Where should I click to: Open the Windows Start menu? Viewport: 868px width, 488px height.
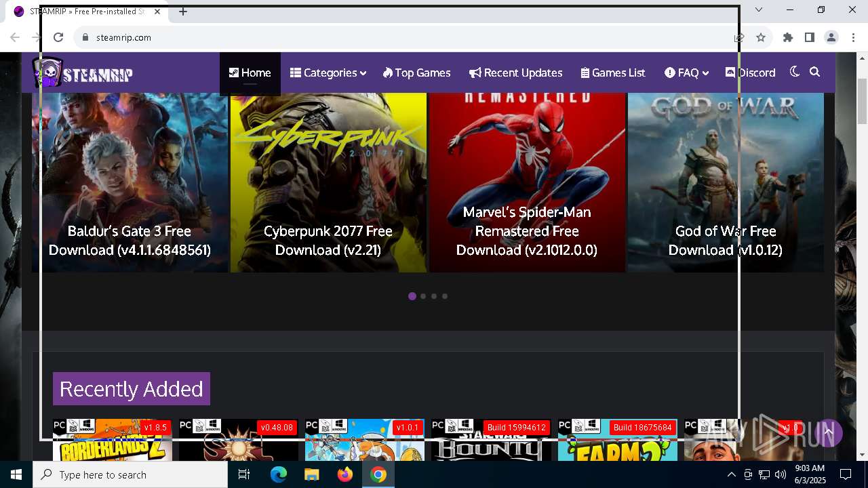[x=16, y=474]
